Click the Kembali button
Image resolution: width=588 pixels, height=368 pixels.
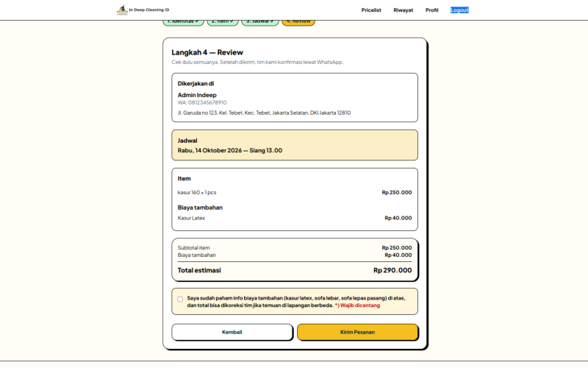coord(232,332)
